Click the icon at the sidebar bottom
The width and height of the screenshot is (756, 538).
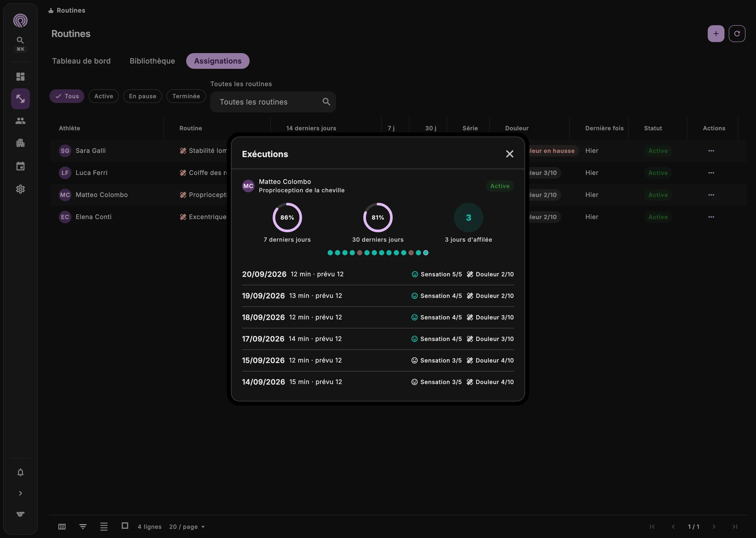coord(20,514)
